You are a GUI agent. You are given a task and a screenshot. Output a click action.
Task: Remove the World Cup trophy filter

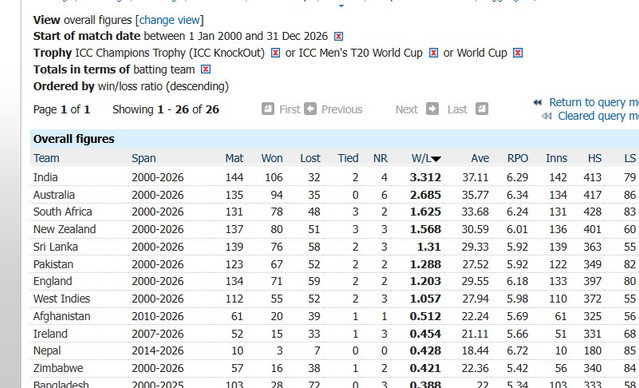tap(518, 53)
